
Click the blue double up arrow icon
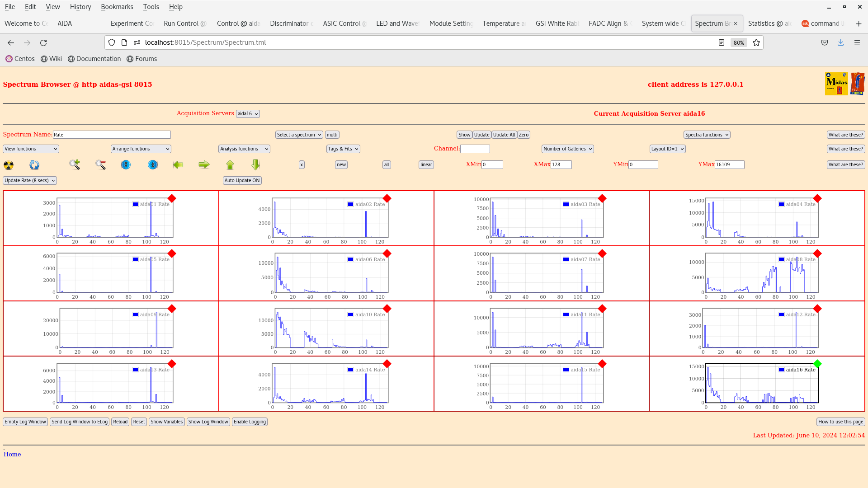click(153, 165)
